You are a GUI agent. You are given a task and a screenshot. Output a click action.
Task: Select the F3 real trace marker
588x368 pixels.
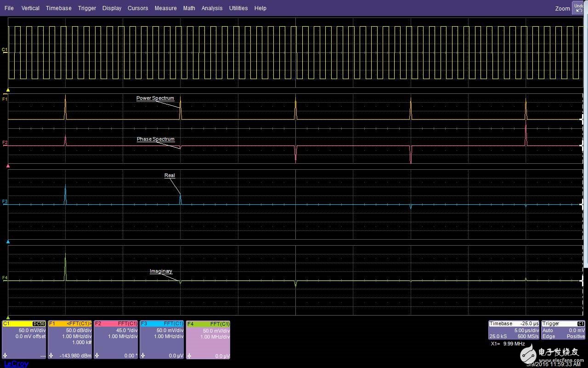5,201
